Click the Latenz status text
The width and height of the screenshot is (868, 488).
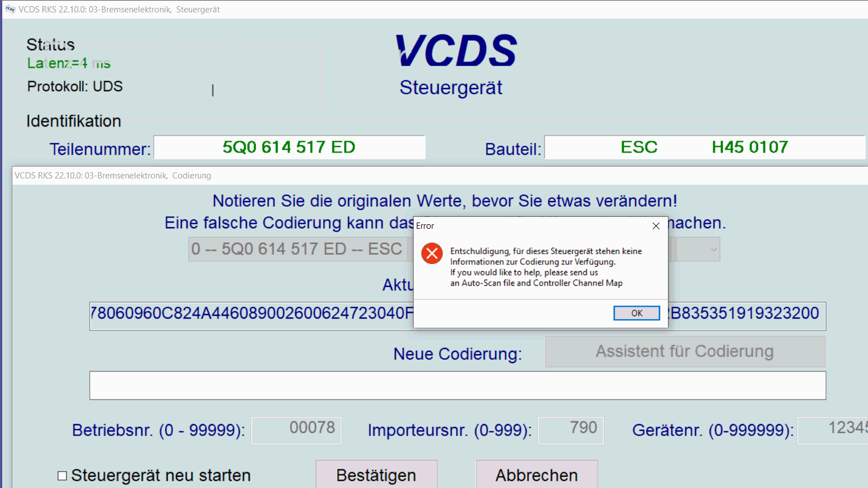(x=69, y=63)
